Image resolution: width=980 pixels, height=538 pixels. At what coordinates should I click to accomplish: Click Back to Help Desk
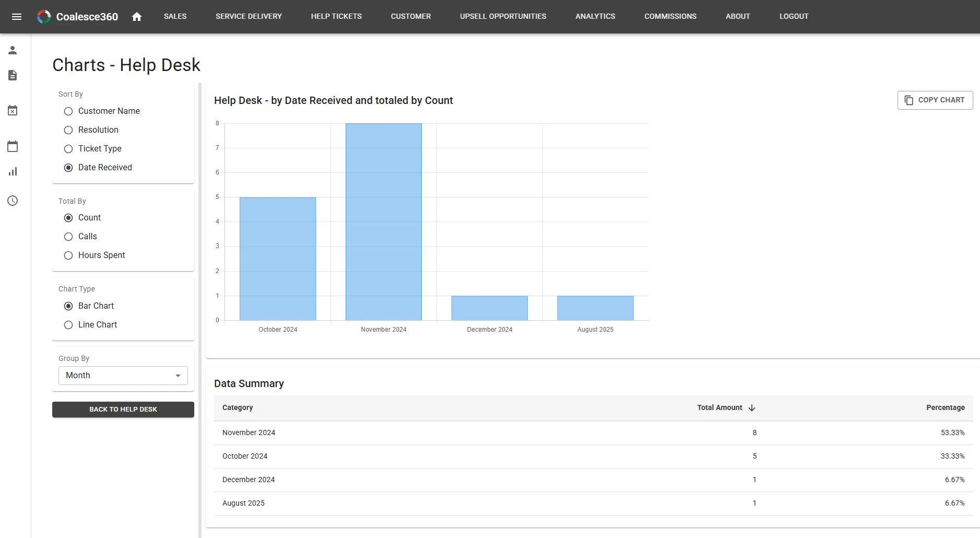pos(123,409)
